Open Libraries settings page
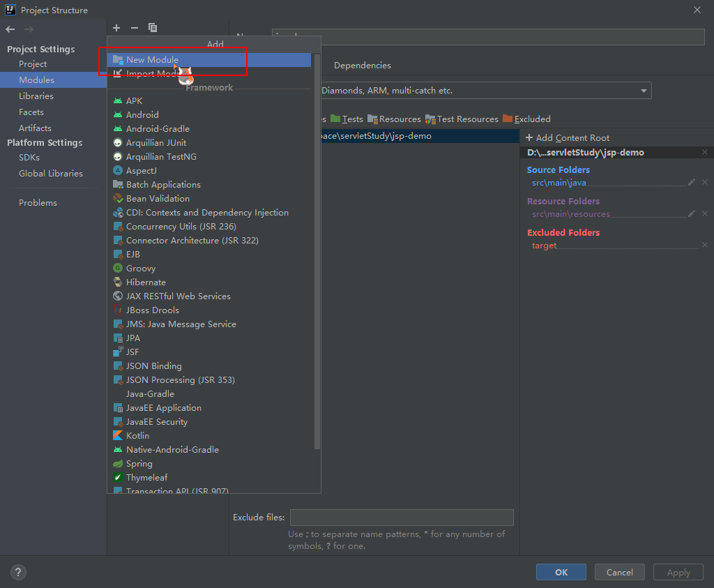 tap(53, 96)
